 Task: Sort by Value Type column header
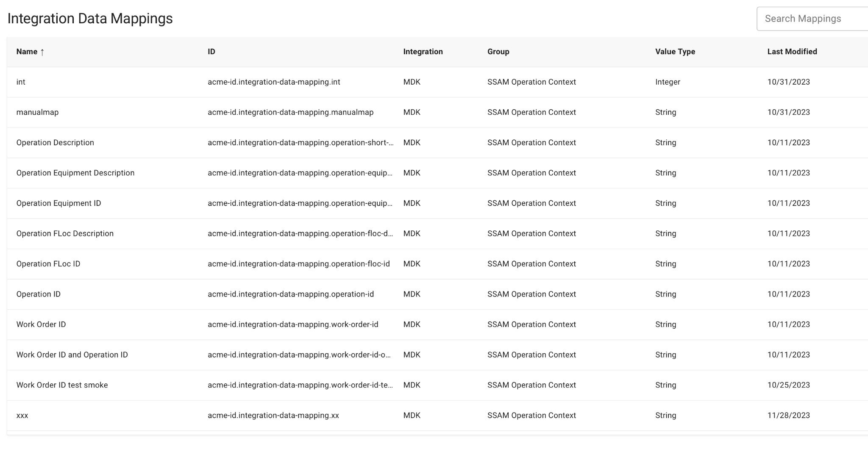(x=675, y=52)
